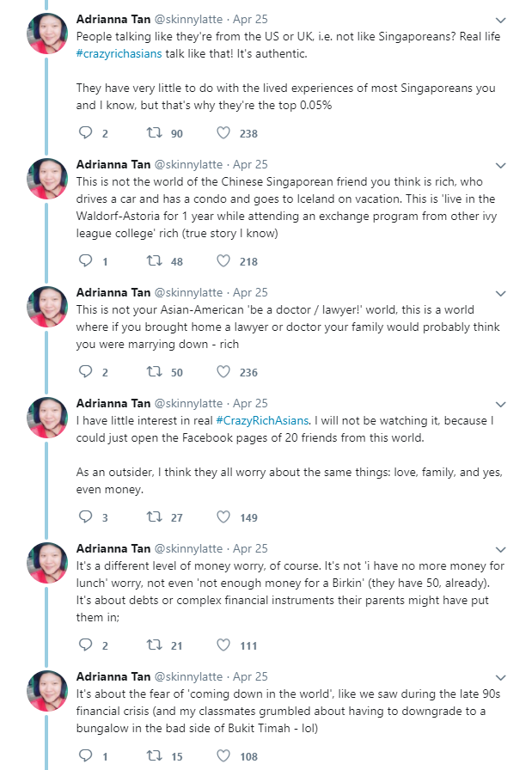Open #CrazyRichAsians hashtag in the fourth tweet
The height and width of the screenshot is (770, 532).
pyautogui.click(x=262, y=420)
